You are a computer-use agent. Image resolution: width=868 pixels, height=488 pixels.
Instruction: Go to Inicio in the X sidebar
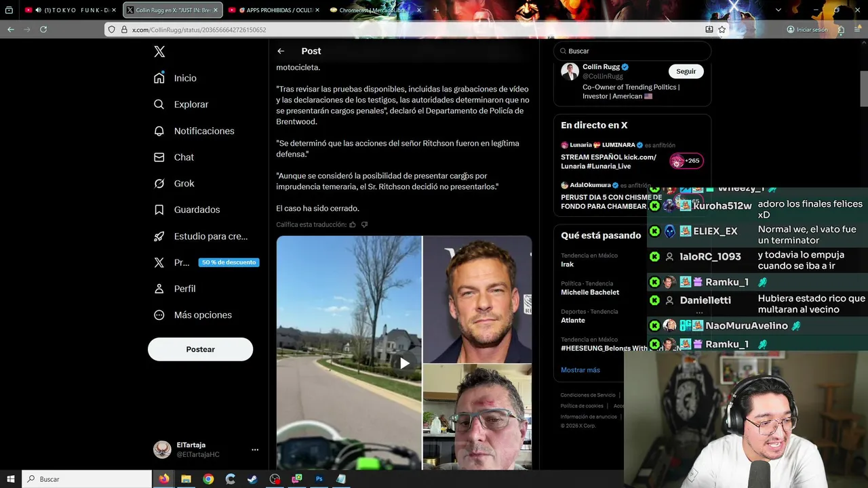click(x=175, y=78)
